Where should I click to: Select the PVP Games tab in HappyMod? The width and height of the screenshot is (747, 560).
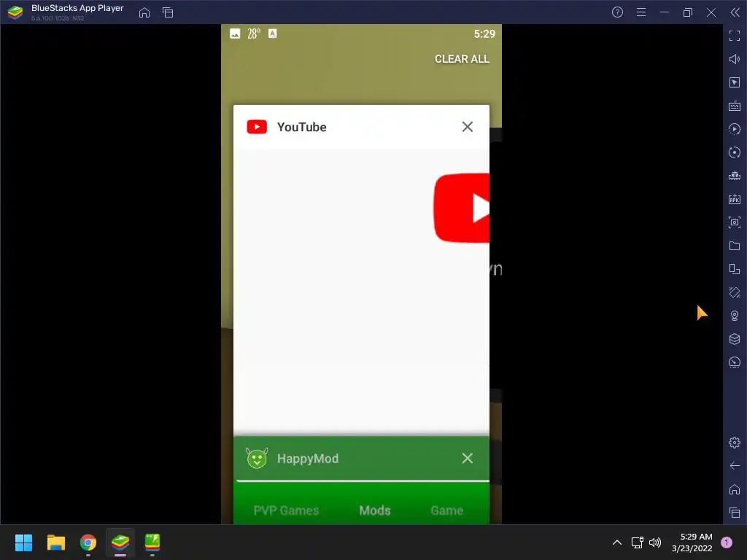[x=286, y=510]
